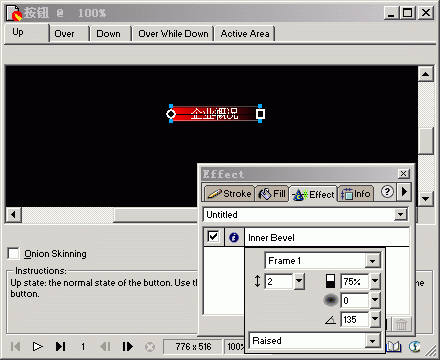Screen dimensions: 440x360
Task: Click the horizontal scrollbar left arrow
Action: pos(13,214)
